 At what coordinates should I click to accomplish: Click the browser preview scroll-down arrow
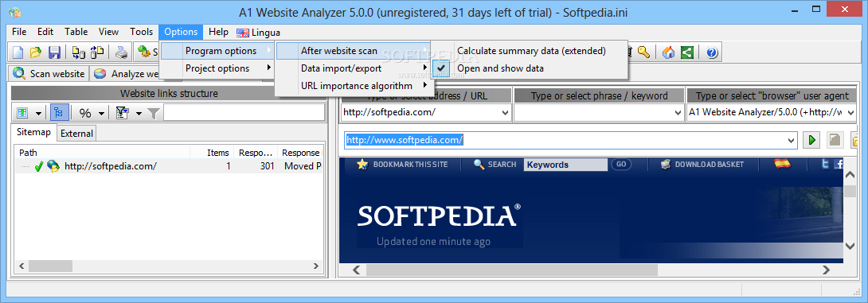click(850, 245)
